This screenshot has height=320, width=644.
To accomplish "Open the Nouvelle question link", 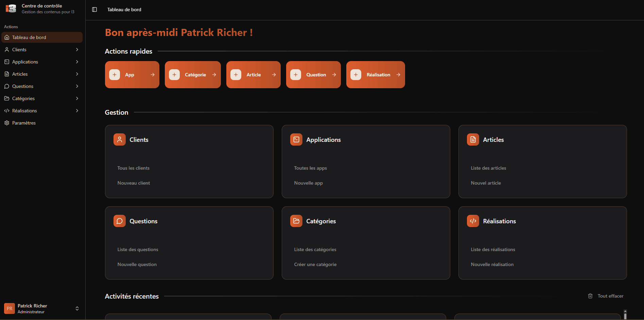I will [137, 264].
